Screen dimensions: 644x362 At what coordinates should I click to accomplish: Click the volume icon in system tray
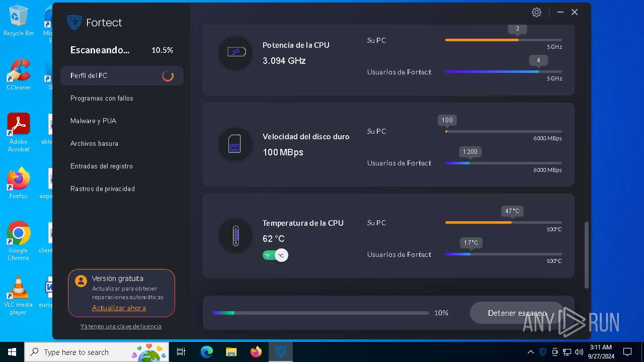click(x=579, y=352)
